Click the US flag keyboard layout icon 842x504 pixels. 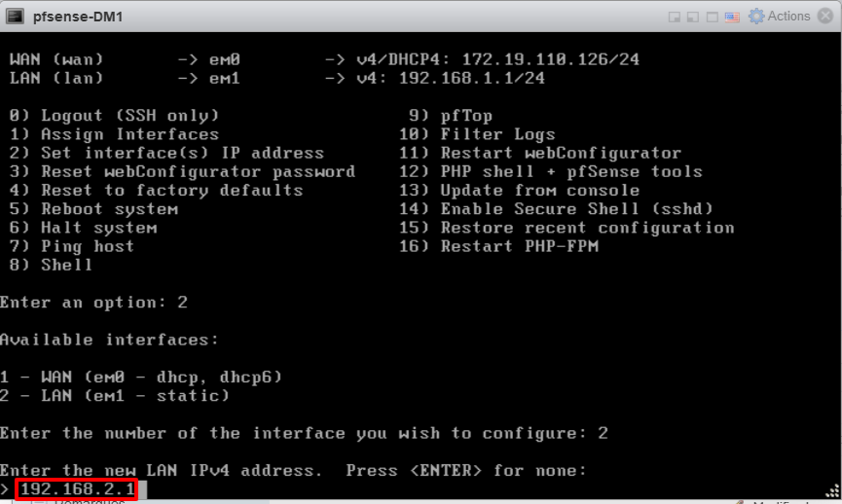point(730,17)
